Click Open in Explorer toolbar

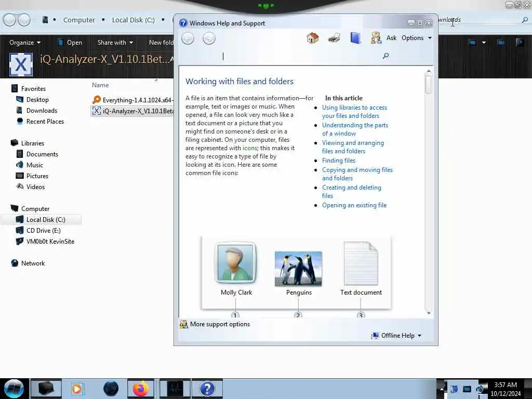pos(70,43)
